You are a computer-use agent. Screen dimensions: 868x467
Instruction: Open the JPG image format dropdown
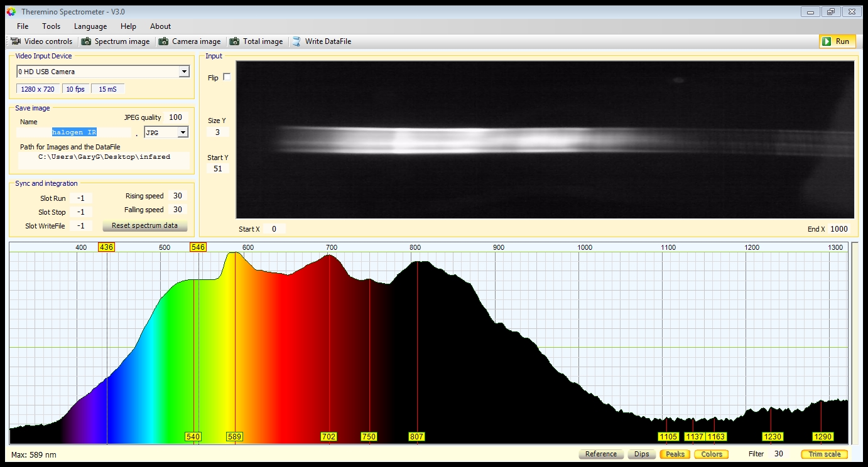[x=183, y=132]
